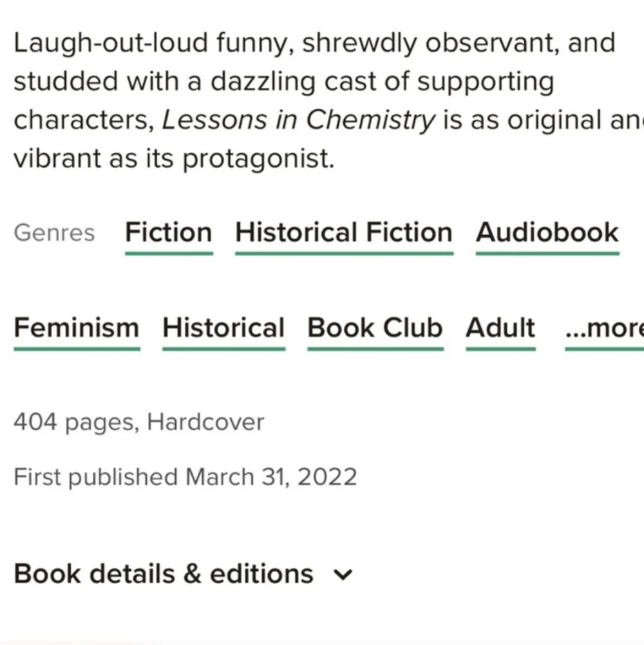The width and height of the screenshot is (644, 645).
Task: Click the Adult genre link
Action: 500,327
